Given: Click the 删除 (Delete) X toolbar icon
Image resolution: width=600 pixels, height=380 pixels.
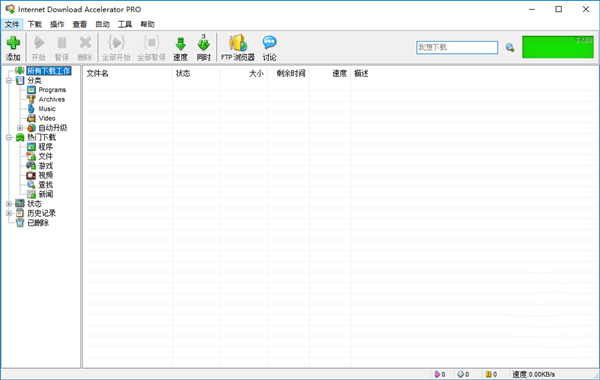Looking at the screenshot, I should pyautogui.click(x=85, y=47).
